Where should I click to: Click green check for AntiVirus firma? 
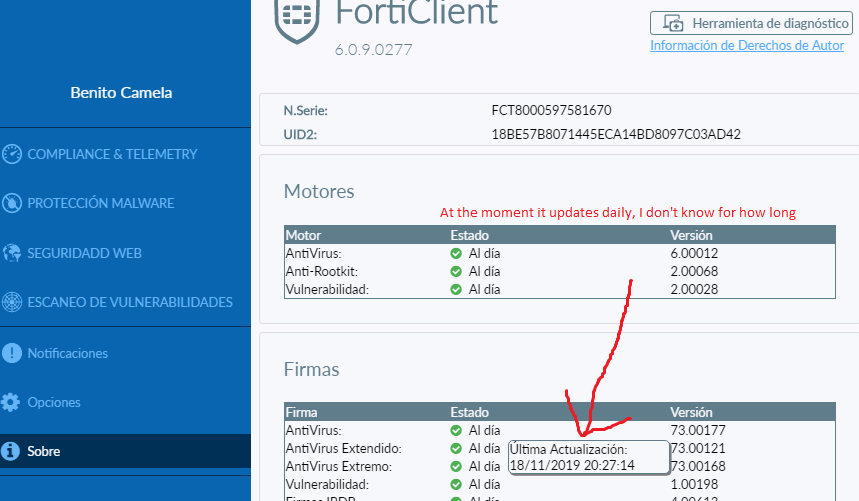tap(456, 430)
